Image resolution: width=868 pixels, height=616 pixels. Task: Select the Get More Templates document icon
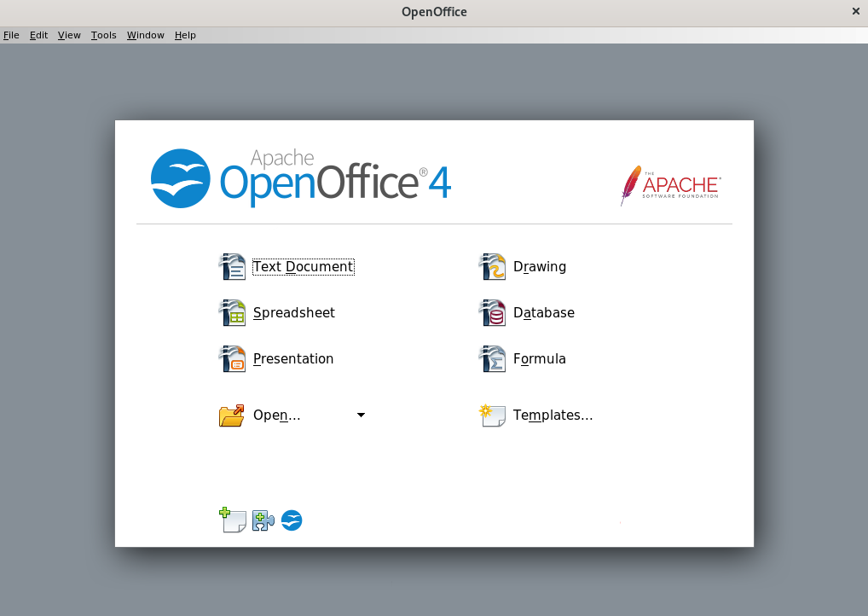coord(232,520)
